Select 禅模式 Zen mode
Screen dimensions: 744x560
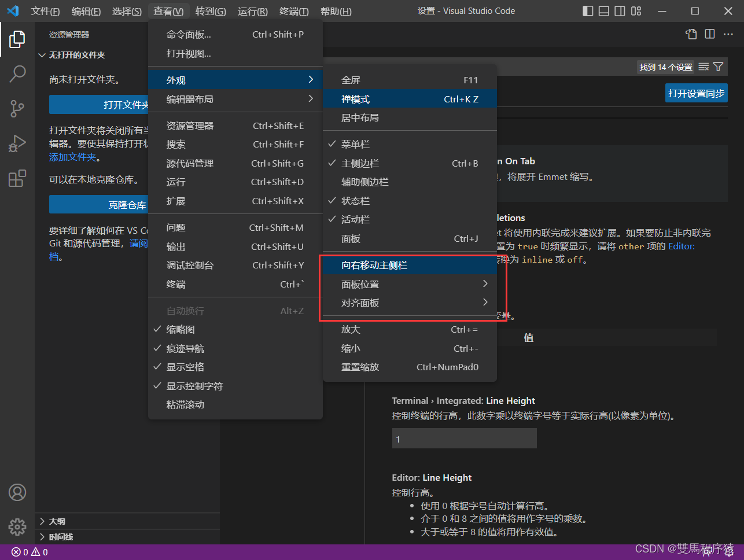coord(410,100)
